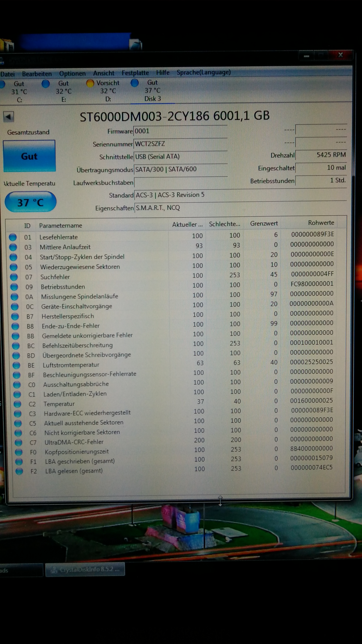Click the 37 °C temperature button

pos(30,202)
